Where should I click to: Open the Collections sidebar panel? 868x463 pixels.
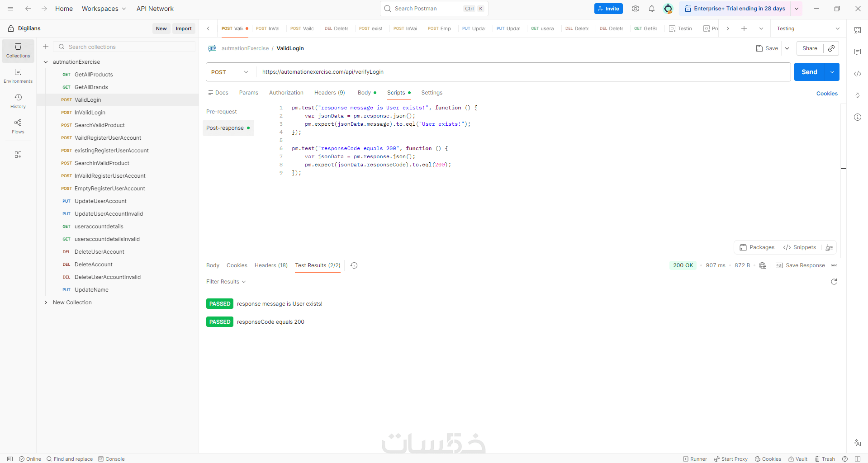pos(18,51)
